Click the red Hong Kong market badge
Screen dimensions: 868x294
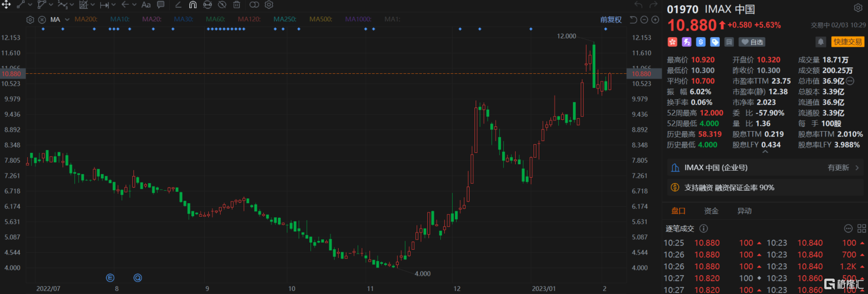pos(672,42)
